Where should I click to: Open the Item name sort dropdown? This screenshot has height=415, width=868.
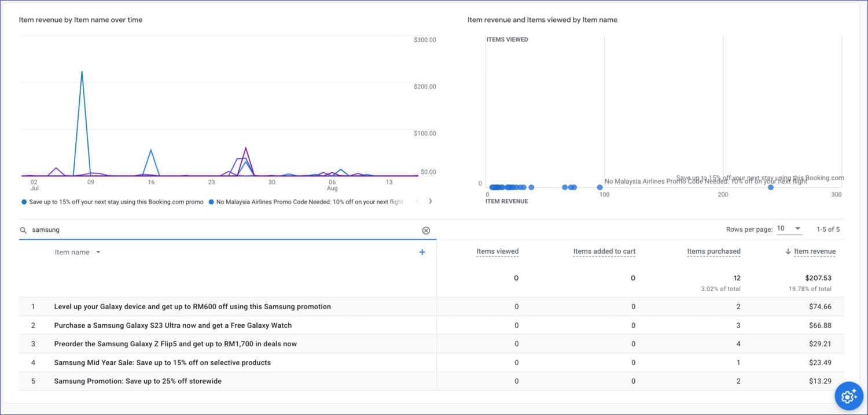(x=98, y=252)
